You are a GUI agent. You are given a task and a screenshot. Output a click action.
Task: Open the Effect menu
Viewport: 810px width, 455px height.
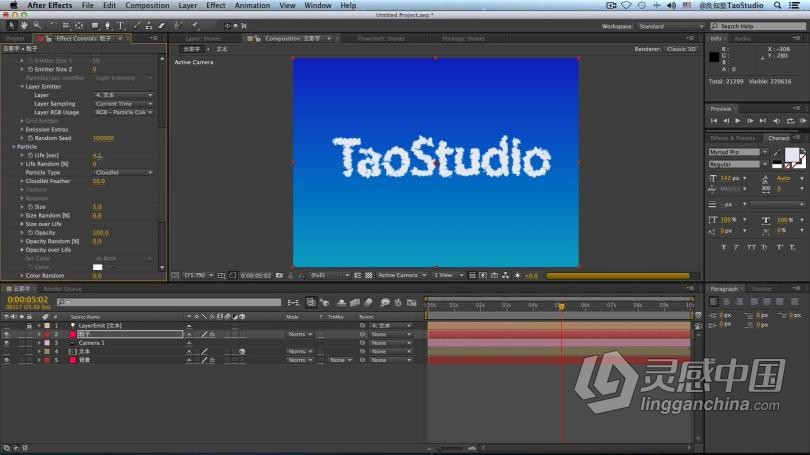[215, 5]
